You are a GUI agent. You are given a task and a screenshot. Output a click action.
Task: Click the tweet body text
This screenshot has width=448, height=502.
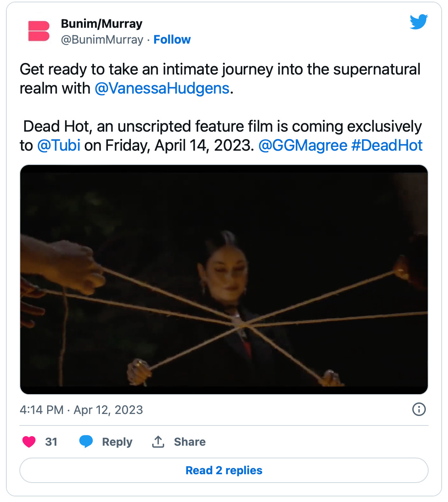[x=220, y=69]
